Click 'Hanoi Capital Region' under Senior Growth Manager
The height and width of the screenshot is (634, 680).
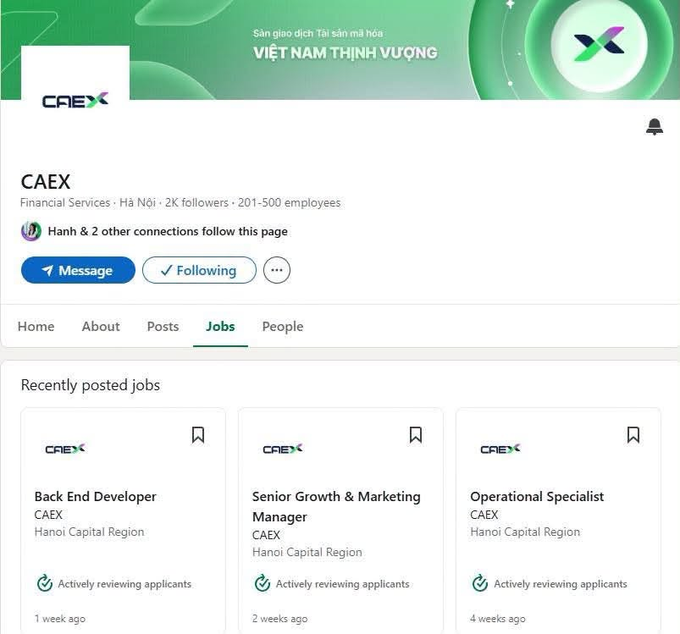(307, 552)
